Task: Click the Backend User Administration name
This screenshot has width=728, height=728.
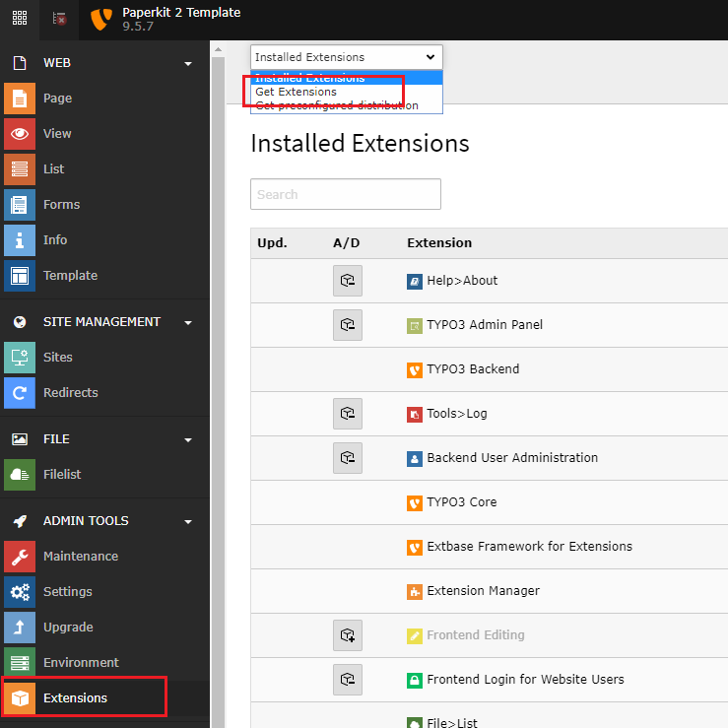Action: point(512,457)
